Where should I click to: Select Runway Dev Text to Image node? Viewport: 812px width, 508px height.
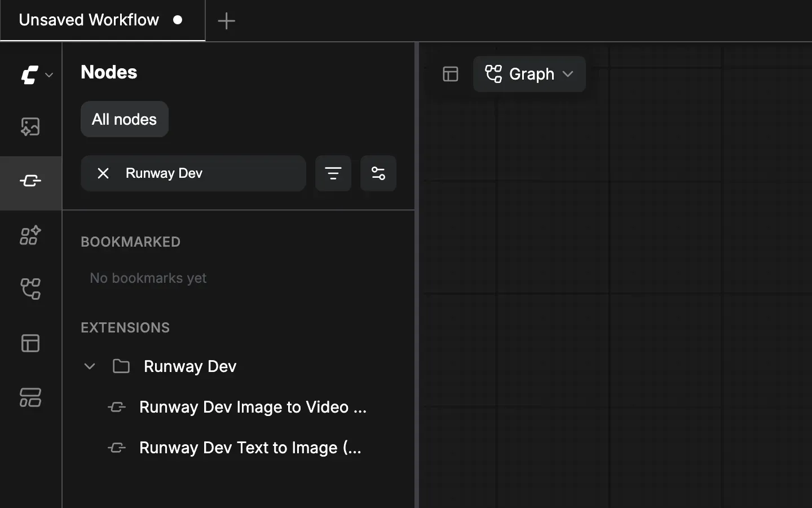pos(239,448)
